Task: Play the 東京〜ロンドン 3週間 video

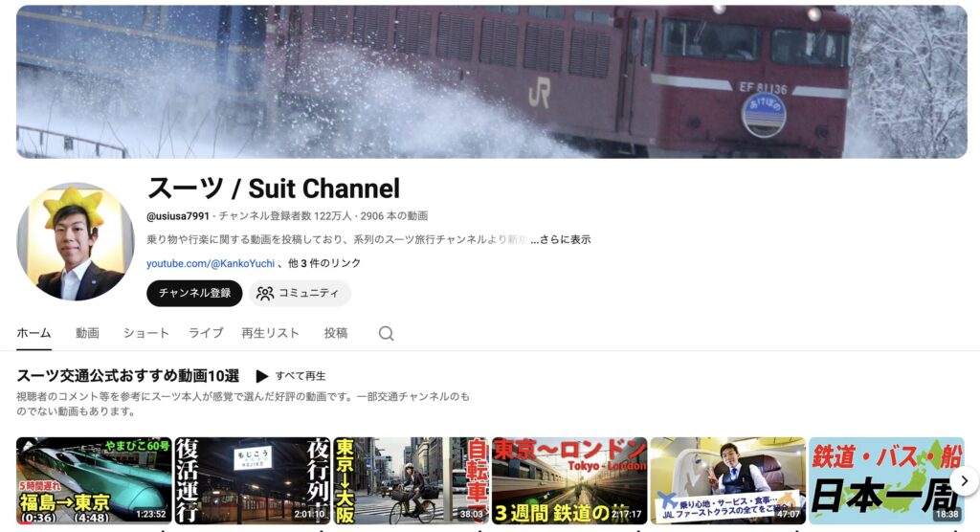Action: [x=569, y=480]
